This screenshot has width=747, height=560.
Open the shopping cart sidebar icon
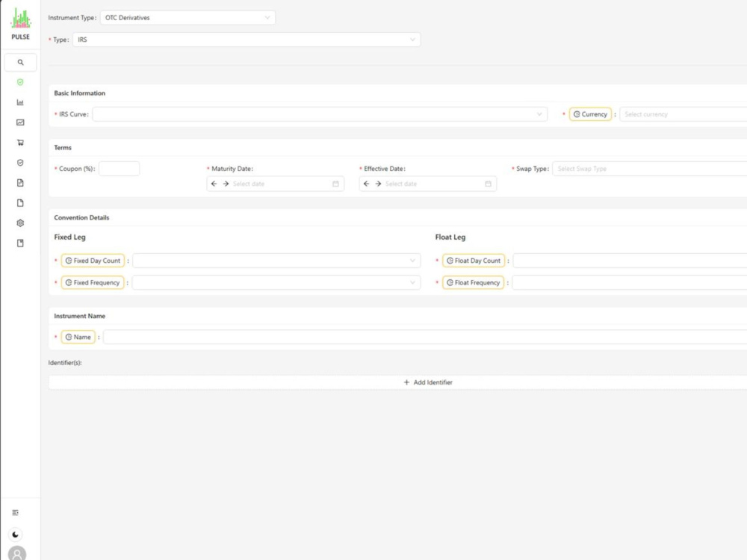pos(20,143)
